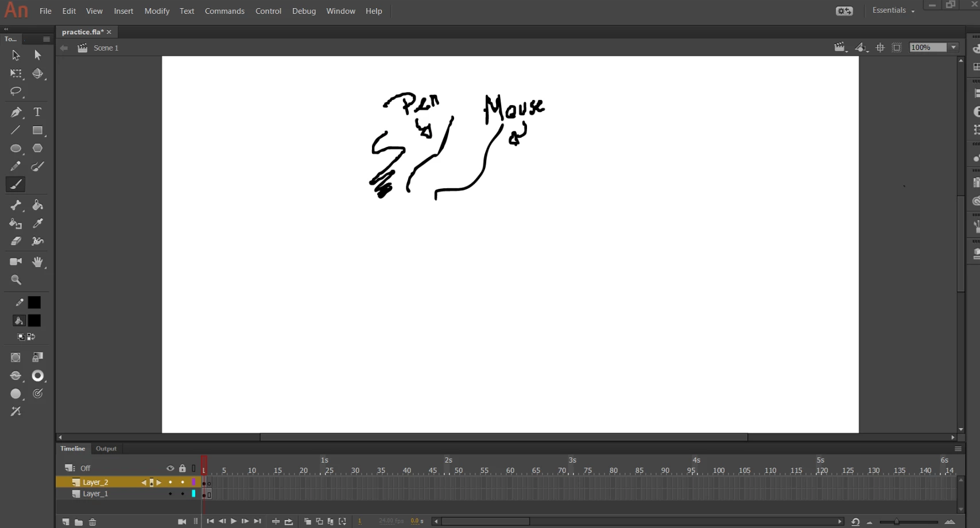Viewport: 980px width, 528px height.
Task: Choose the Text tool
Action: coord(37,112)
